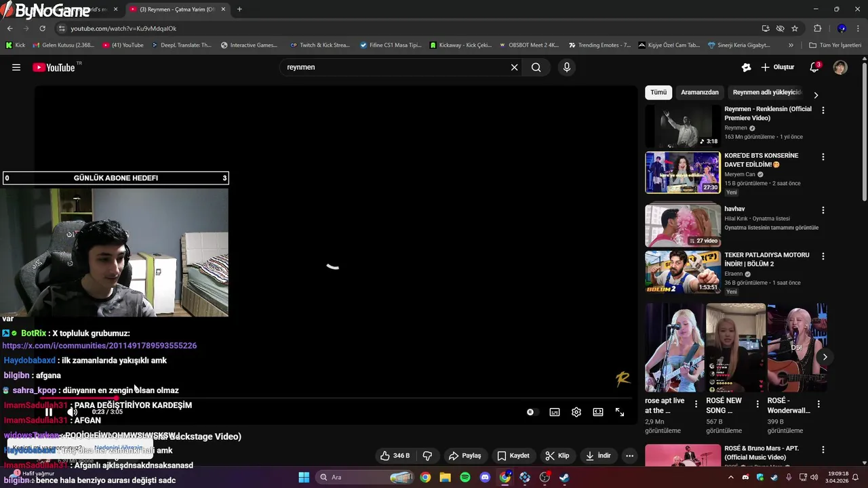
Task: Save video with Kaydet button
Action: (x=513, y=455)
